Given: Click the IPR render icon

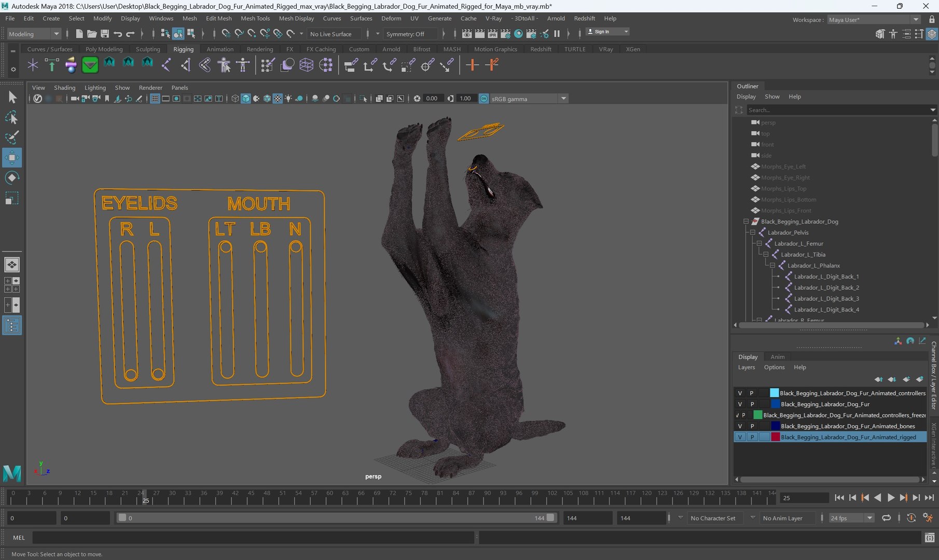Looking at the screenshot, I should 492,34.
